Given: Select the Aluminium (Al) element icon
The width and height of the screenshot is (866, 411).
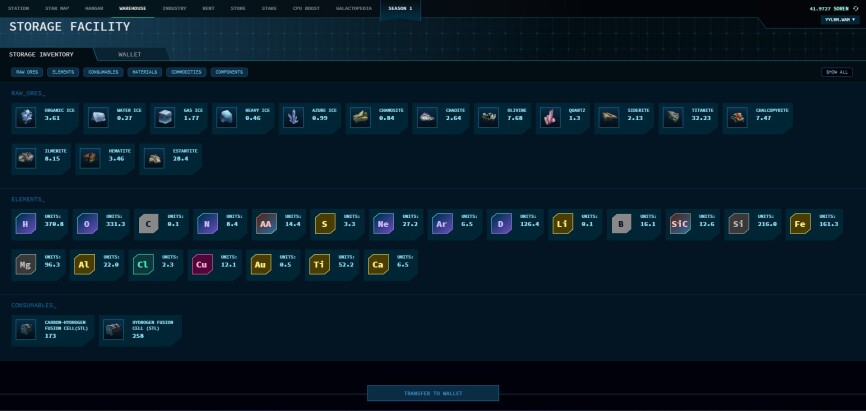Looking at the screenshot, I should (85, 265).
